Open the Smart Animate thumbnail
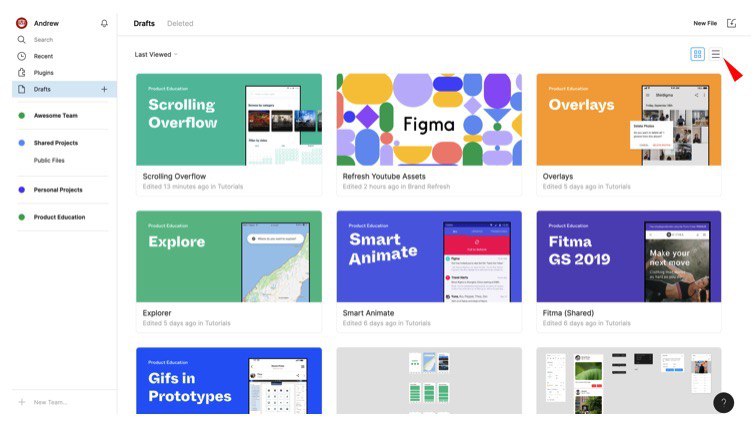The height and width of the screenshot is (425, 756). click(x=429, y=256)
